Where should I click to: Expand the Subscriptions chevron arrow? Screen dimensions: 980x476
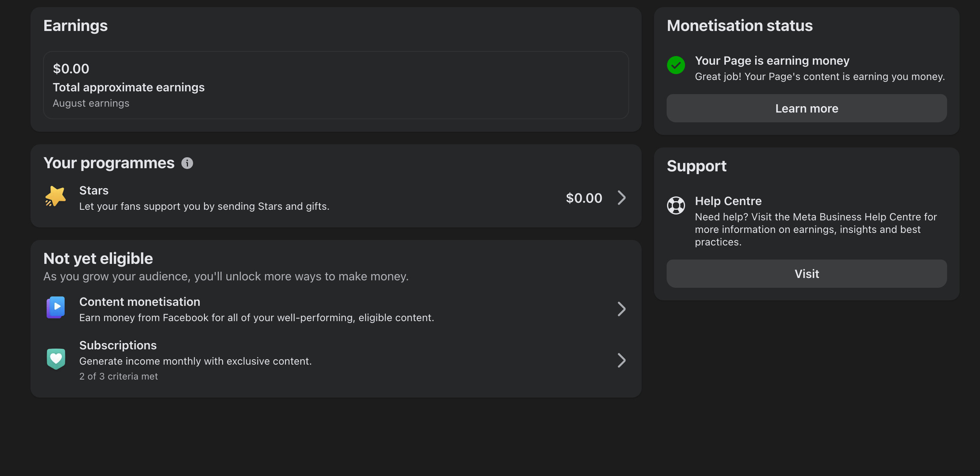click(x=622, y=360)
